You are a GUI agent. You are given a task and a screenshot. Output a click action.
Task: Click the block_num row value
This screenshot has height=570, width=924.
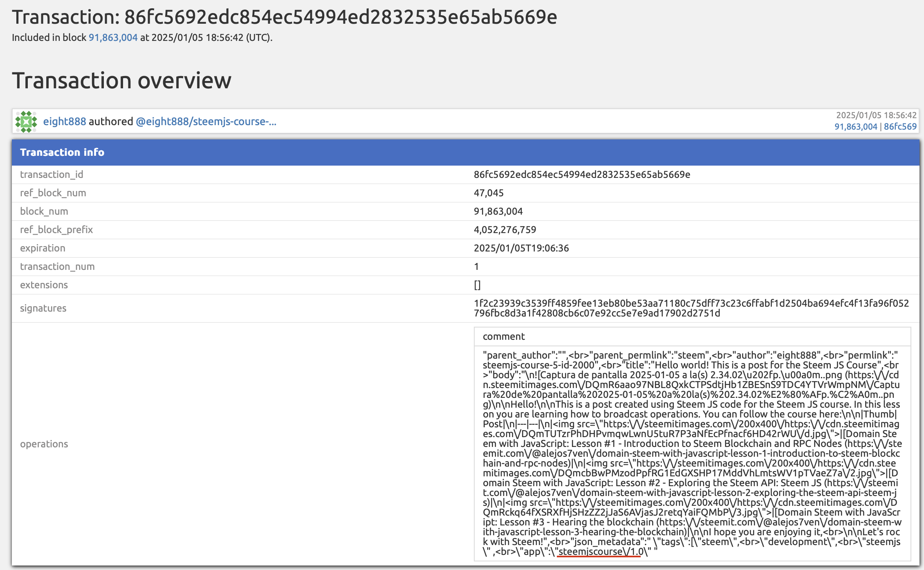[498, 211]
